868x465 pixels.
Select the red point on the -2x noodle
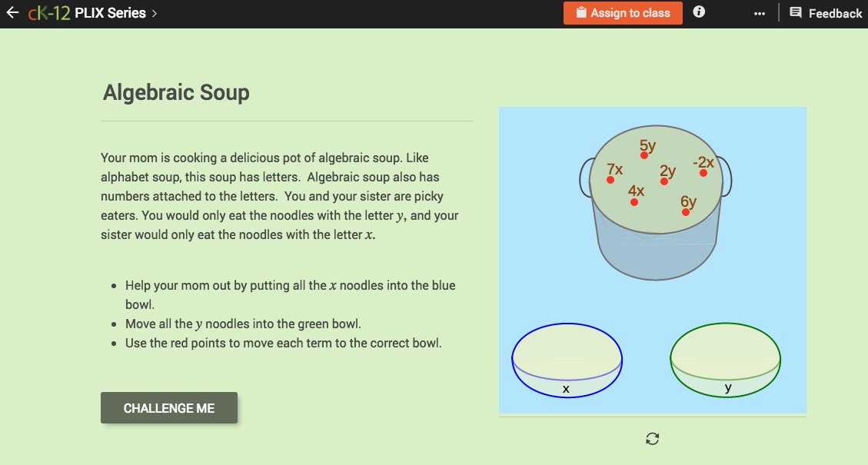(703, 172)
